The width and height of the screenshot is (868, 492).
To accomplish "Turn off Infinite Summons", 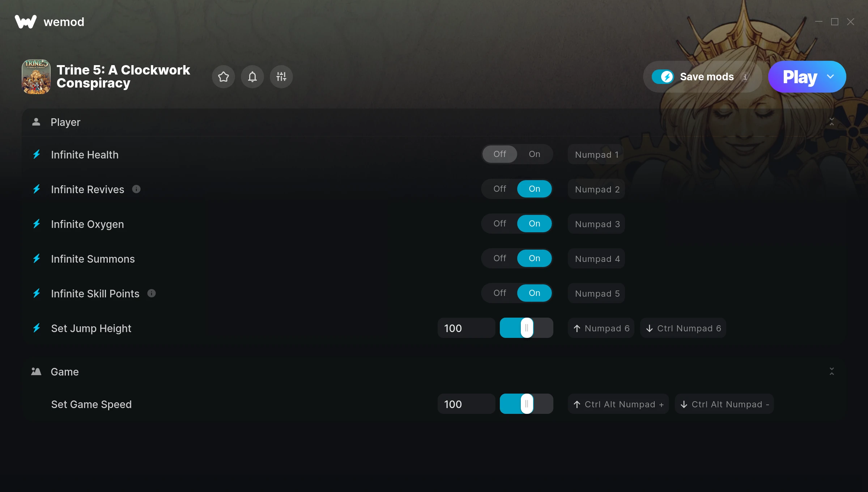I will [x=500, y=258].
